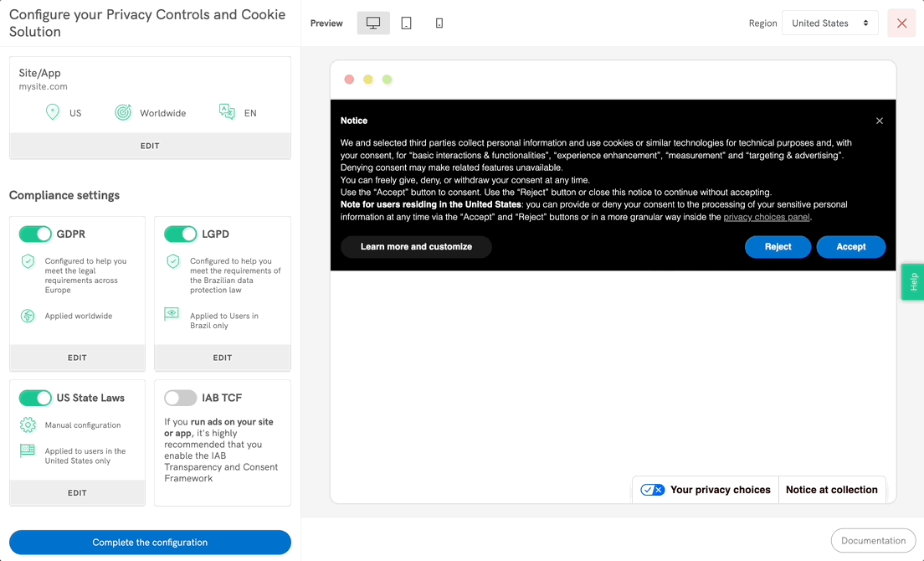Click the GDPR shield checkmark icon

28,261
